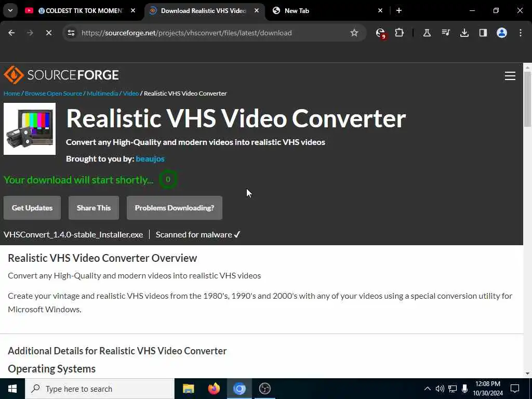Click the Problems Downloading? button
The image size is (532, 399).
pos(175,208)
